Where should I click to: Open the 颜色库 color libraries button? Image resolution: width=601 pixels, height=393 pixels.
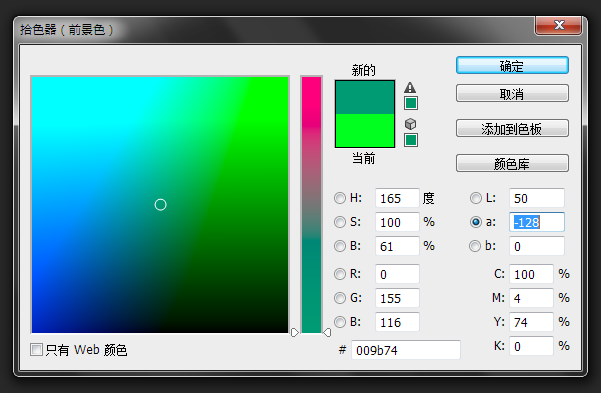point(512,164)
